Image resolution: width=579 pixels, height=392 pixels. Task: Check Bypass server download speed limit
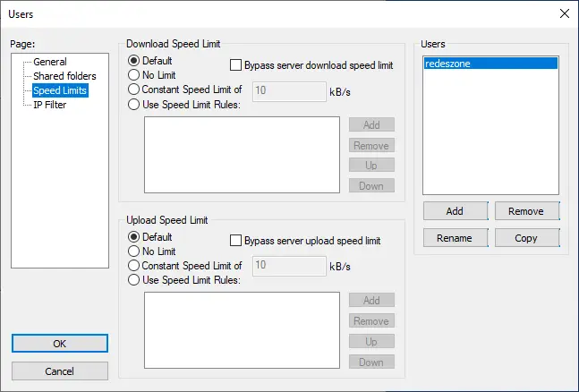click(236, 65)
